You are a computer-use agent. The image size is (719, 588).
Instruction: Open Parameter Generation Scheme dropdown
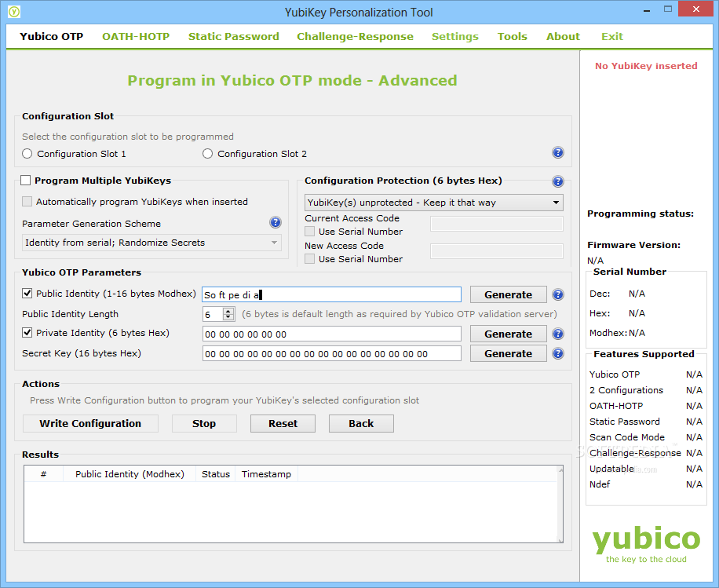151,243
